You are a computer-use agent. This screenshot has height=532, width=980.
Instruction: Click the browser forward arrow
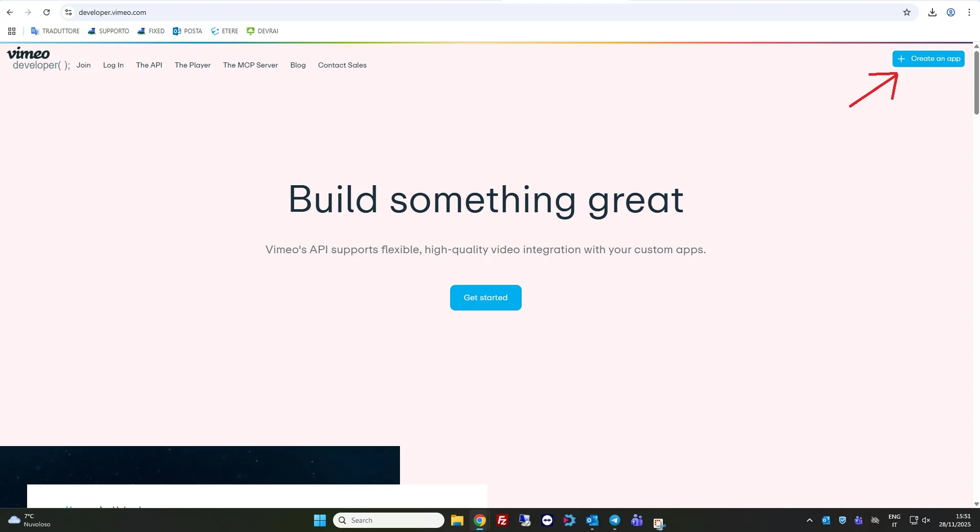pos(28,12)
